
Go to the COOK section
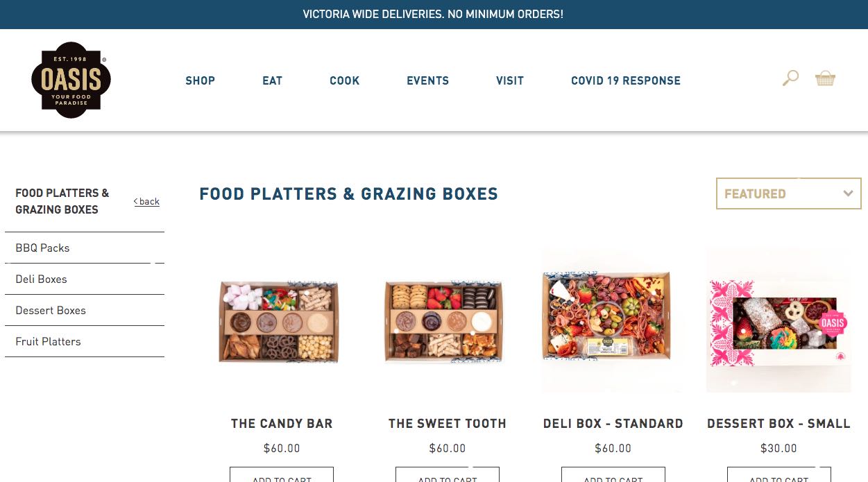(344, 80)
